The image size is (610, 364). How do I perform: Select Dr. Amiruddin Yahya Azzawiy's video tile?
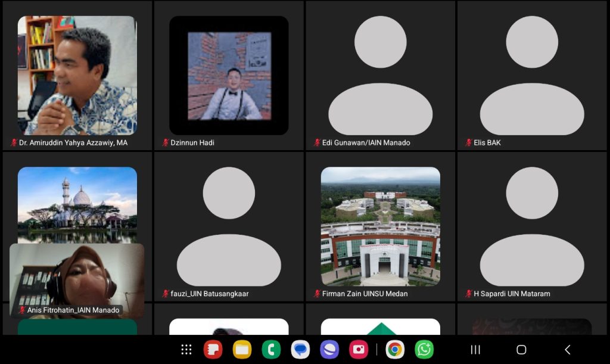click(x=77, y=75)
